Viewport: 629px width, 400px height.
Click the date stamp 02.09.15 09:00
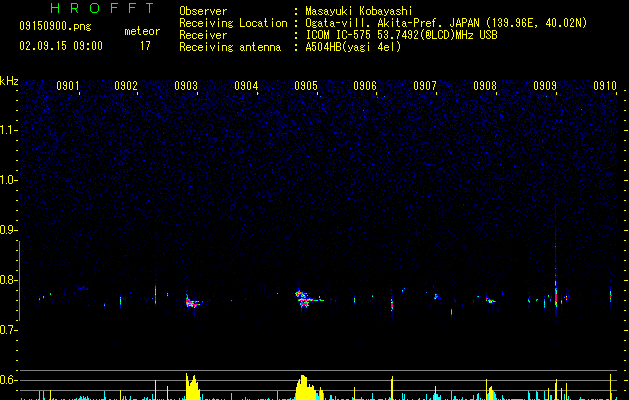pyautogui.click(x=61, y=46)
